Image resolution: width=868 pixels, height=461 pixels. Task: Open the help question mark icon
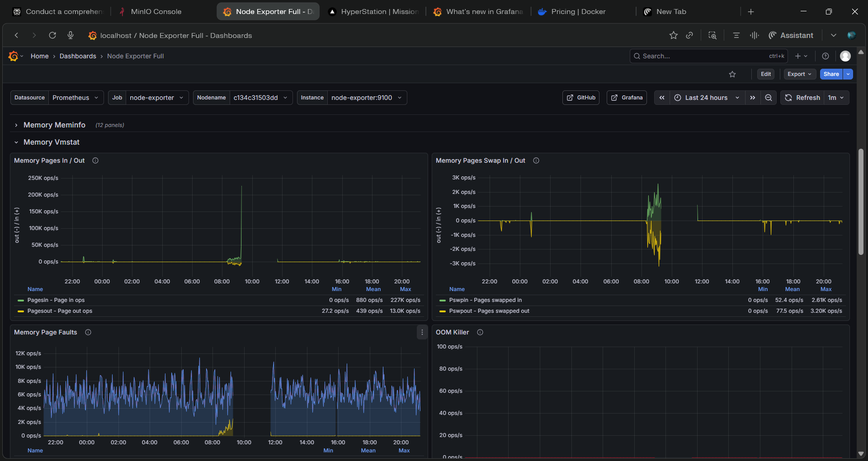click(826, 56)
